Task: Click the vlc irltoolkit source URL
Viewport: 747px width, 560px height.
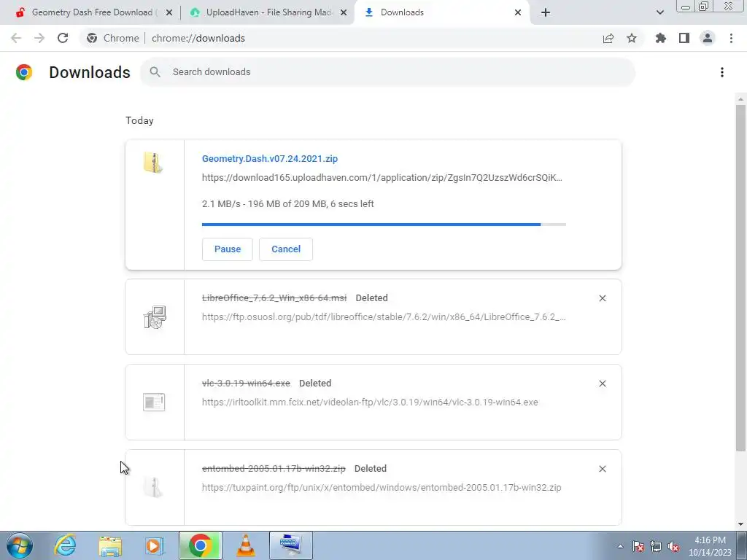Action: tap(370, 402)
